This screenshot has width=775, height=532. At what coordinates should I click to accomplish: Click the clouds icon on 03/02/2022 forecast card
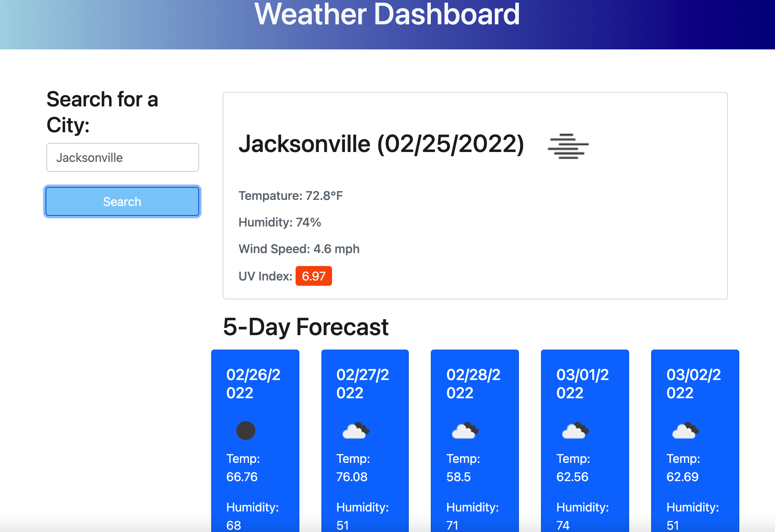click(x=686, y=430)
